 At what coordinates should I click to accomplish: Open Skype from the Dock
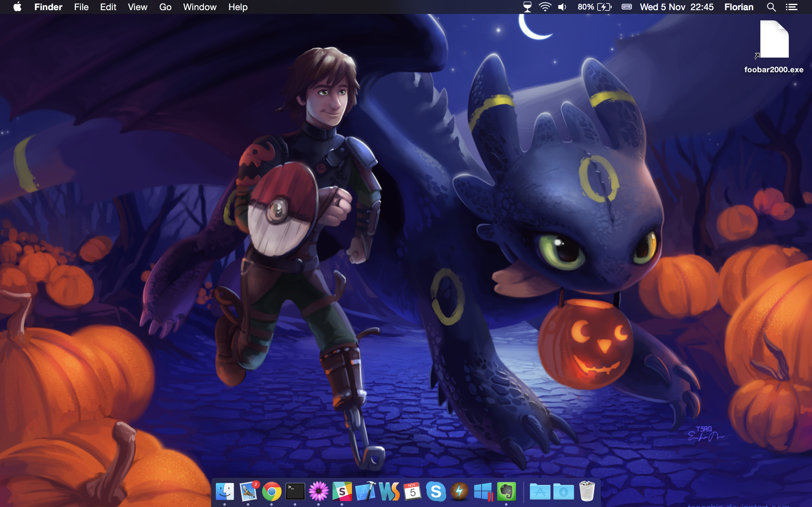(x=436, y=491)
